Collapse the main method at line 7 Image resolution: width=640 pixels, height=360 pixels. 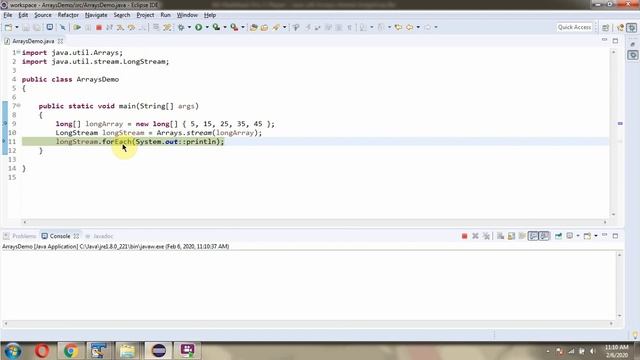pos(18,105)
